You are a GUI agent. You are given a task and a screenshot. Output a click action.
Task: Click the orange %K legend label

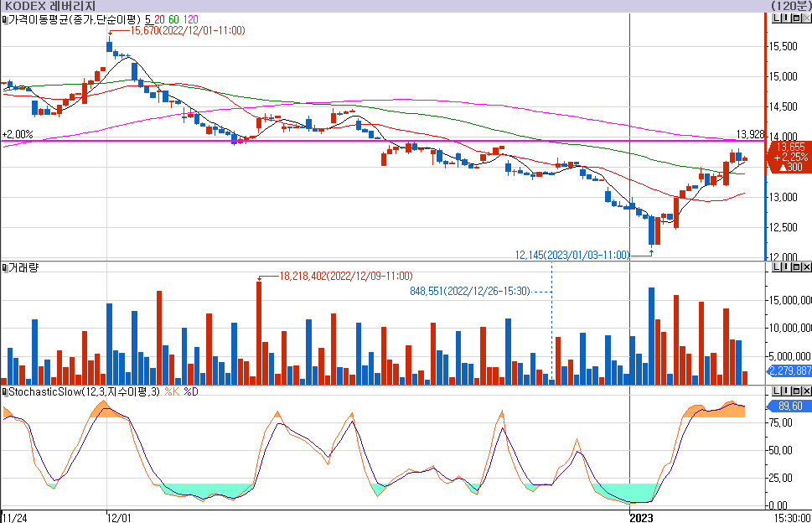[172, 391]
